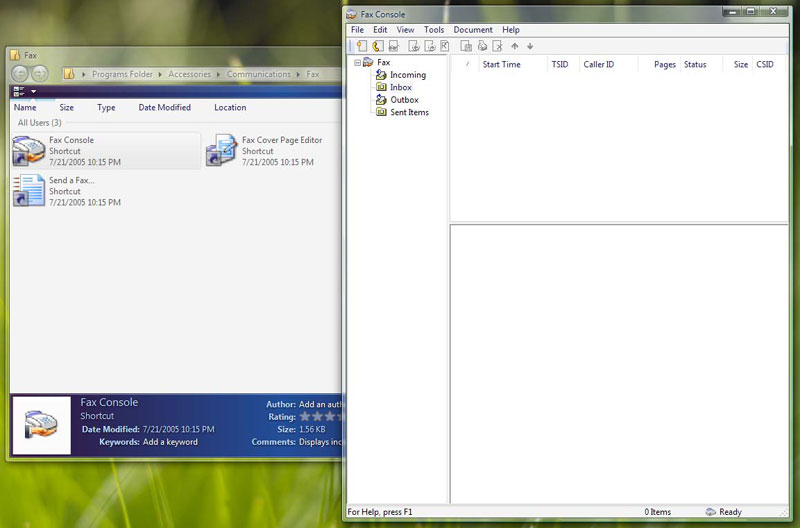Expand the Accessories breadcrumb arrow
800x528 pixels.
pos(219,74)
